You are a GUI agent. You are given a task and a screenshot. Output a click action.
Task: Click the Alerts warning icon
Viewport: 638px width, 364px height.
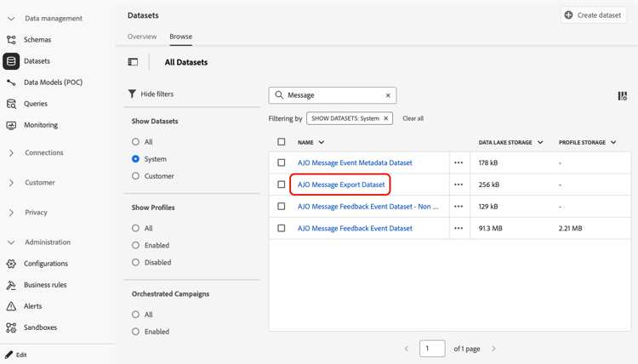[x=11, y=306]
